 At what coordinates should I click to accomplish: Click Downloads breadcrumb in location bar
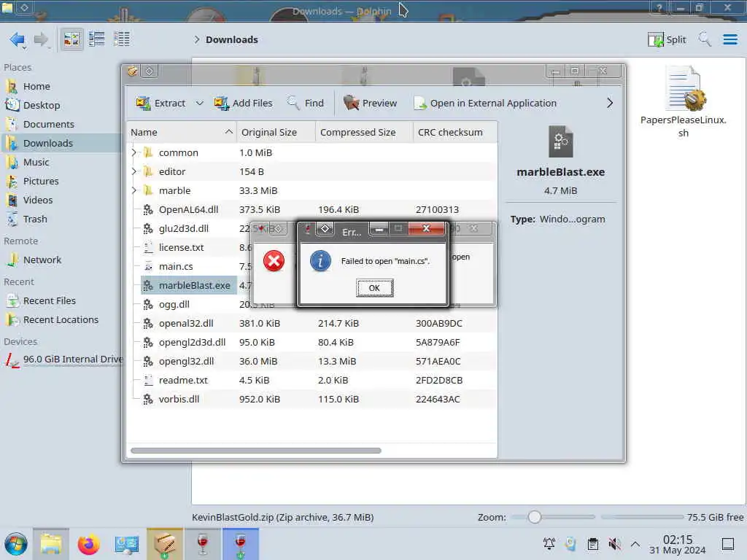(x=231, y=39)
